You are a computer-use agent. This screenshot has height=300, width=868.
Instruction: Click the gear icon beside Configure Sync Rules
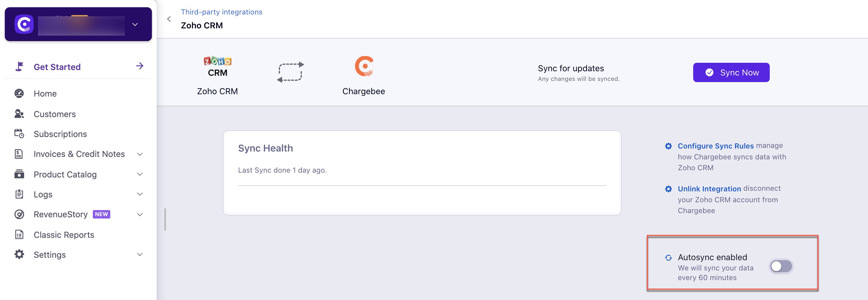(668, 146)
